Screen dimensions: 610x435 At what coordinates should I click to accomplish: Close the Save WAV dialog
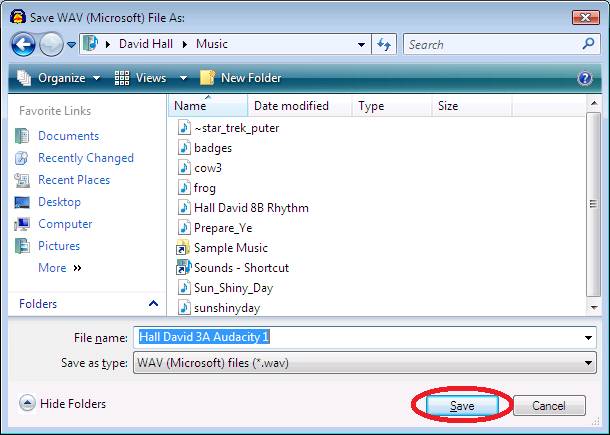pyautogui.click(x=585, y=18)
